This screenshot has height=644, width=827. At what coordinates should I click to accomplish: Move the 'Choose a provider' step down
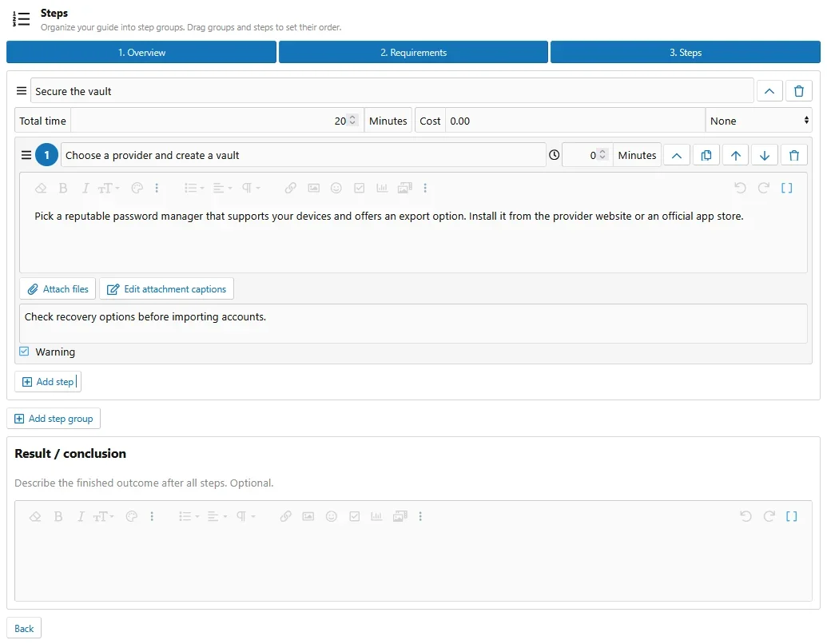click(765, 156)
